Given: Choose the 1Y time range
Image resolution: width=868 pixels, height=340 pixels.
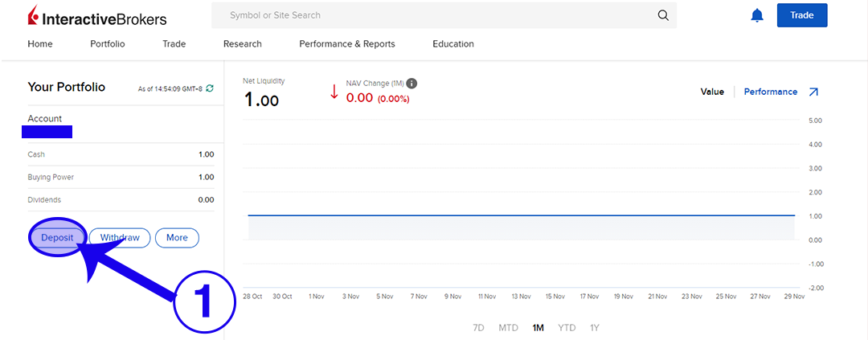Looking at the screenshot, I should (595, 328).
